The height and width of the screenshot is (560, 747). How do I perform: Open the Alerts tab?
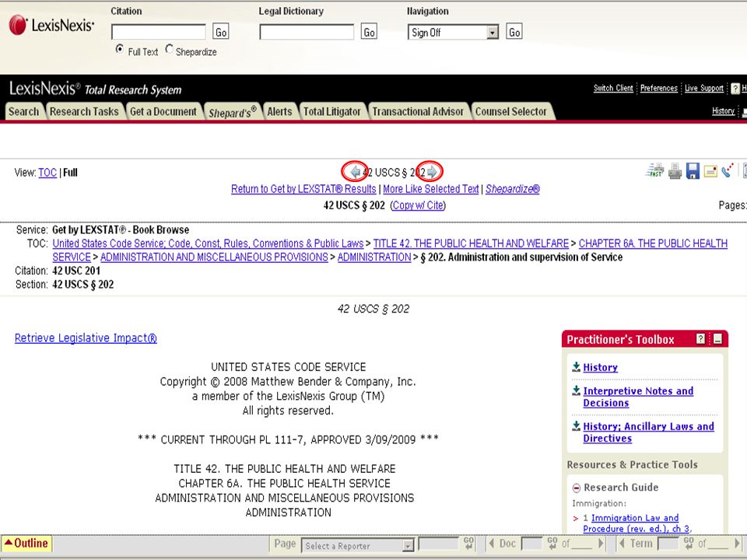click(279, 111)
